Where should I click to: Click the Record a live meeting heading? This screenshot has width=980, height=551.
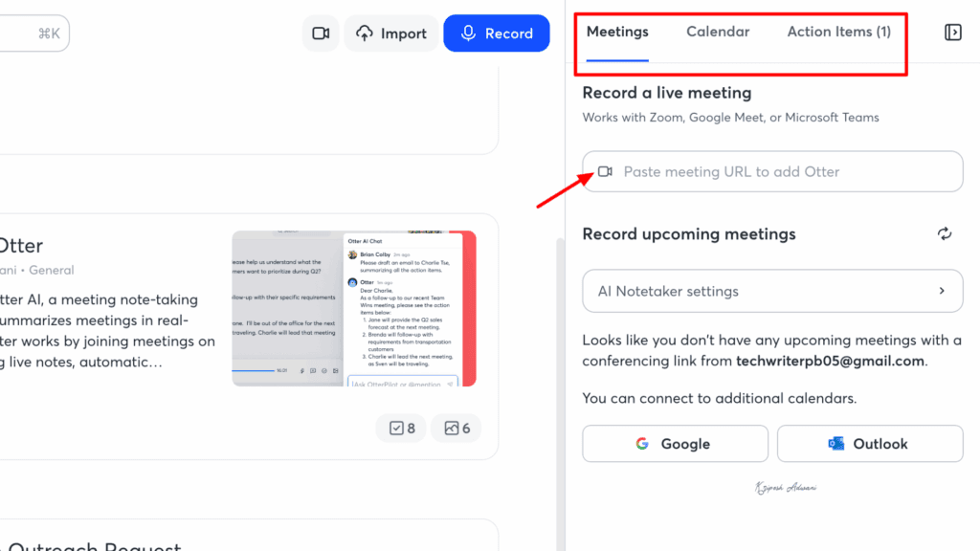tap(667, 93)
